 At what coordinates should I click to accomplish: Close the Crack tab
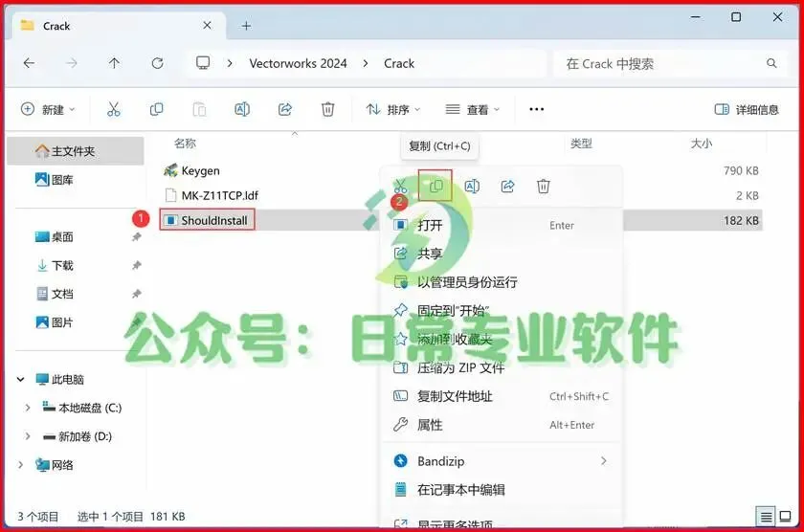click(207, 25)
